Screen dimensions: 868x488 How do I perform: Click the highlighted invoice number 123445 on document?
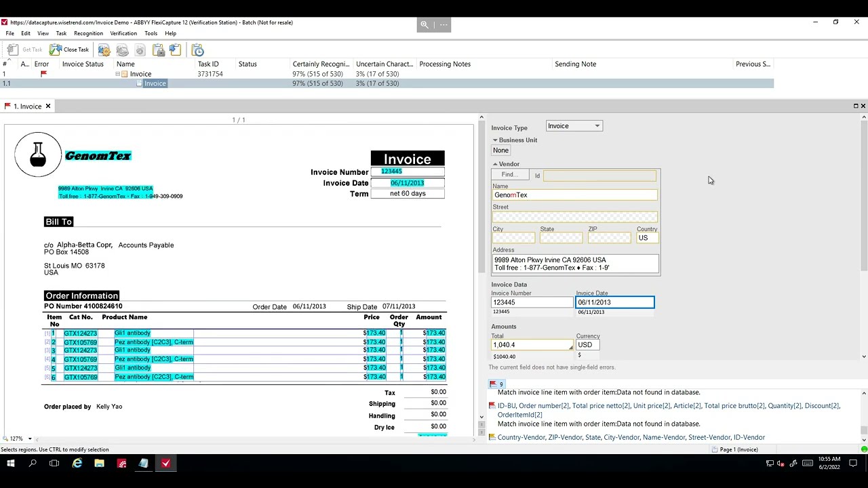coord(391,171)
